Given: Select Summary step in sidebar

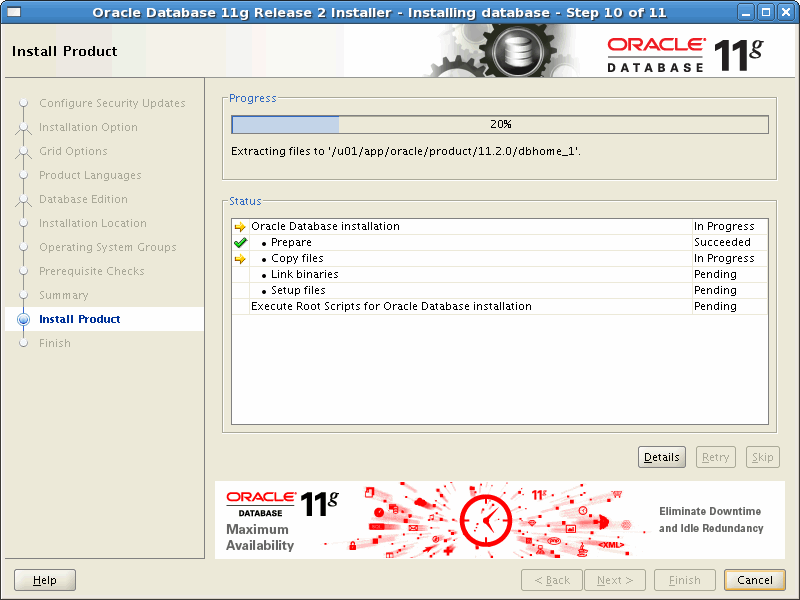Looking at the screenshot, I should [x=64, y=295].
